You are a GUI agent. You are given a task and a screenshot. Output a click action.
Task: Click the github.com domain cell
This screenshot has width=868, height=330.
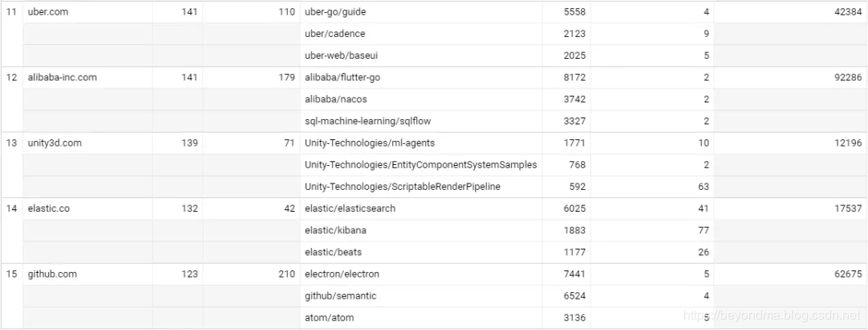[x=52, y=274]
